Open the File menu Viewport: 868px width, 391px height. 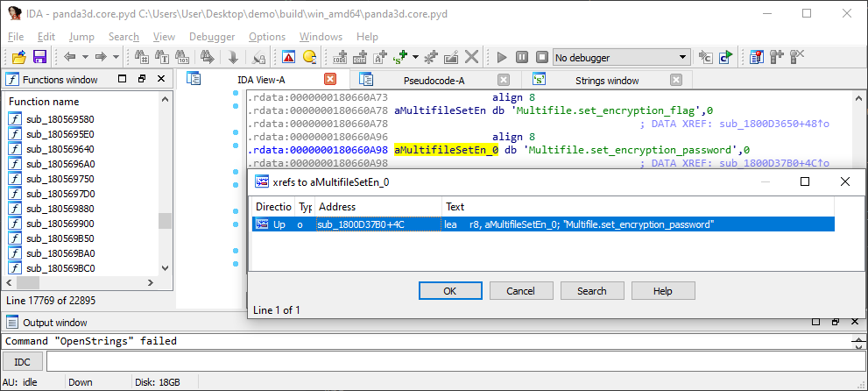pyautogui.click(x=16, y=37)
